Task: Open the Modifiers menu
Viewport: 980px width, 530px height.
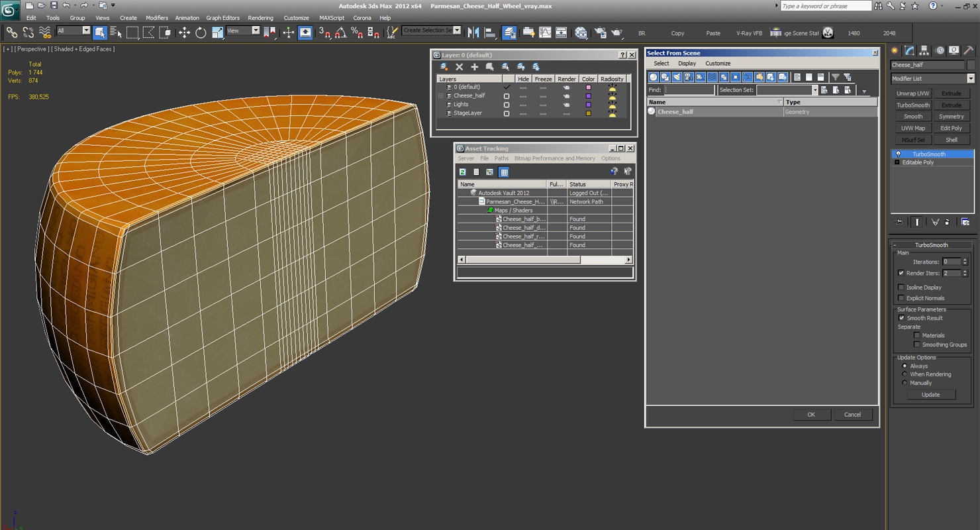Action: pos(157,18)
